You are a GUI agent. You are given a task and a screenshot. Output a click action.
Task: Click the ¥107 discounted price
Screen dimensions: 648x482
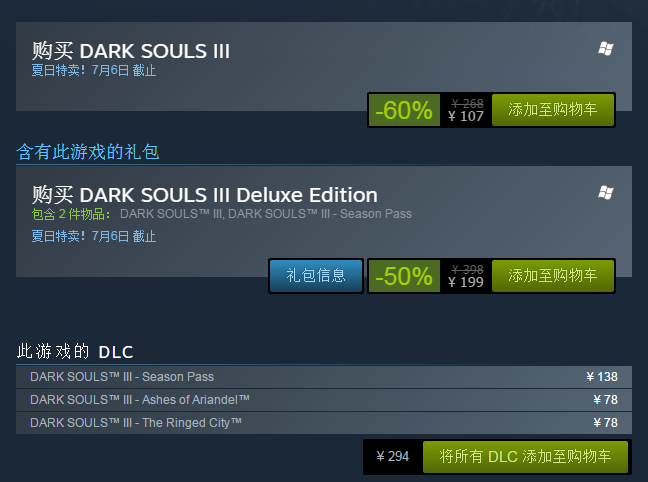pos(466,116)
